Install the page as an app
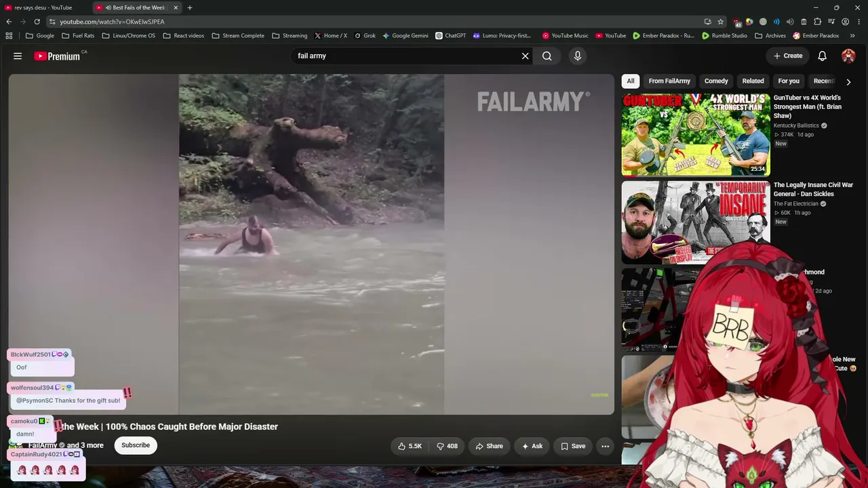 pos(708,22)
